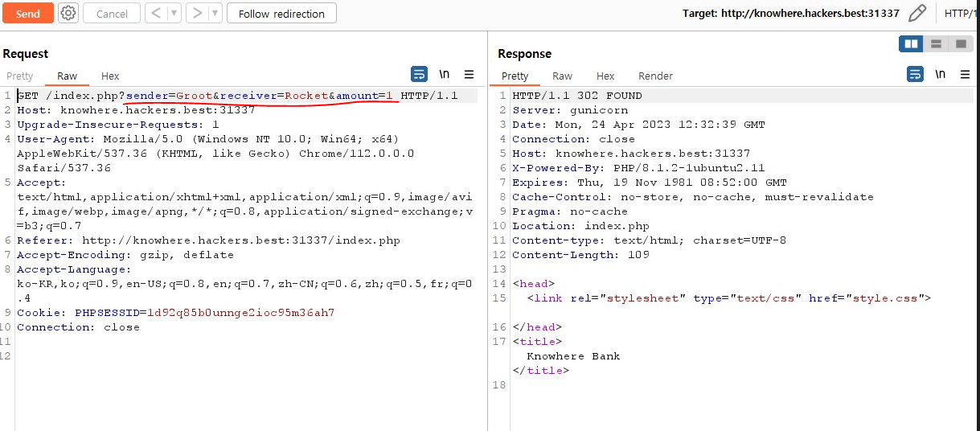Viewport: 980px width, 431px height.
Task: Click the Host: knowhere.hackers.best:31337 request header
Action: [x=136, y=110]
